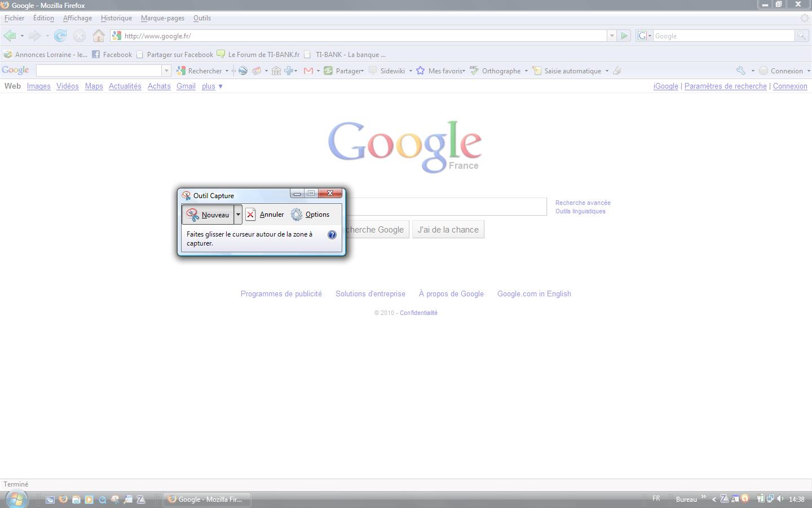Open the Actualités link
The width and height of the screenshot is (812, 508).
click(x=125, y=86)
